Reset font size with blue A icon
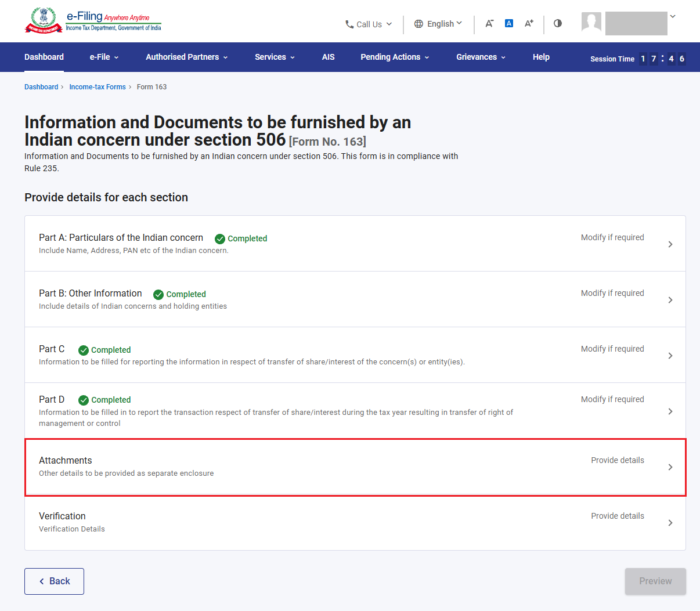 (x=509, y=23)
